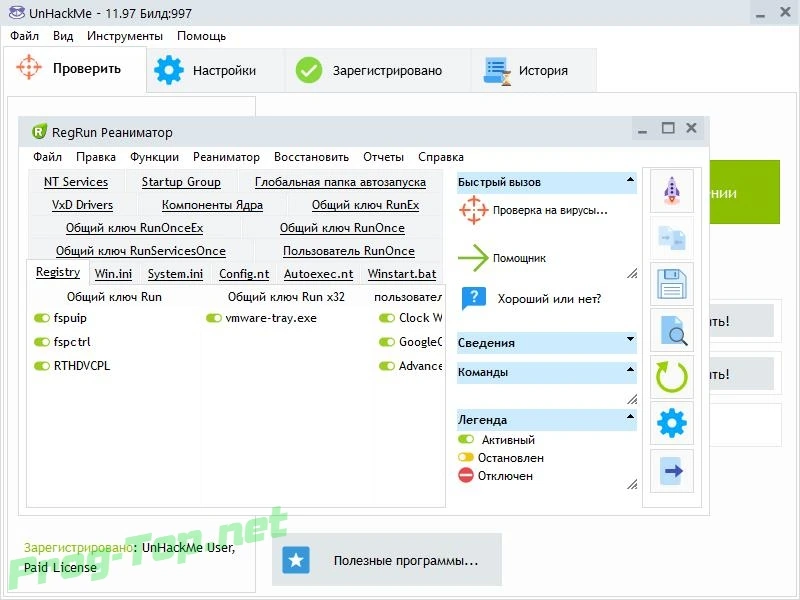Open the Отчеты menu in RegRun
Image resolution: width=800 pixels, height=600 pixels.
383,157
